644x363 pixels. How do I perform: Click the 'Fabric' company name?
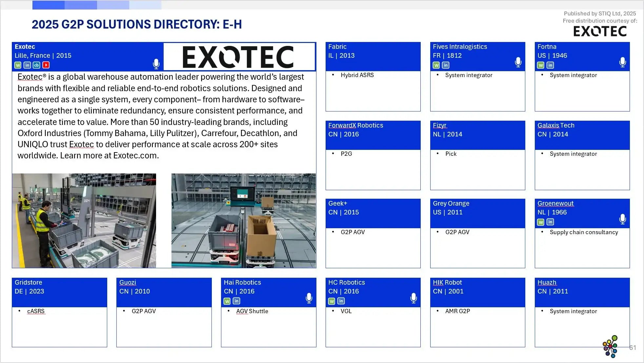[337, 47]
